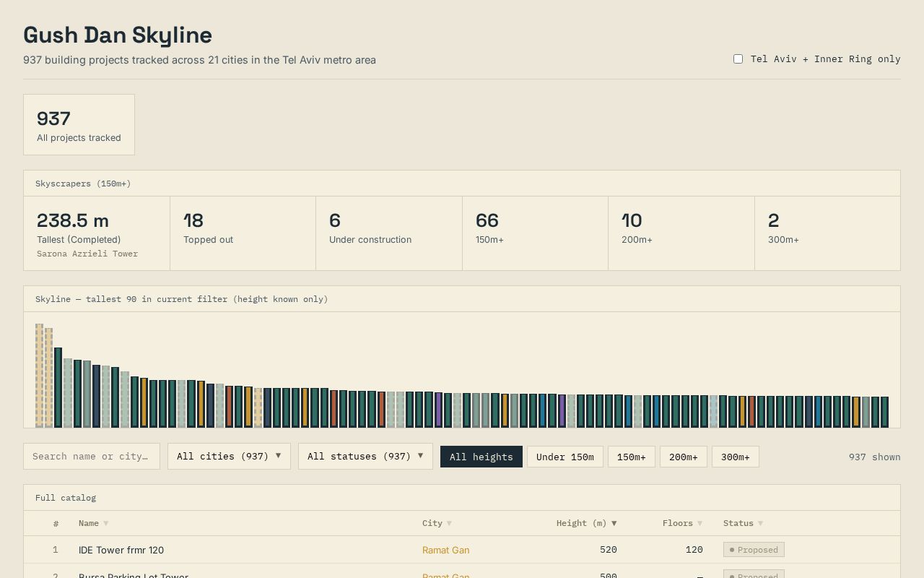
Task: Sort table by Name column
Action: [x=93, y=523]
